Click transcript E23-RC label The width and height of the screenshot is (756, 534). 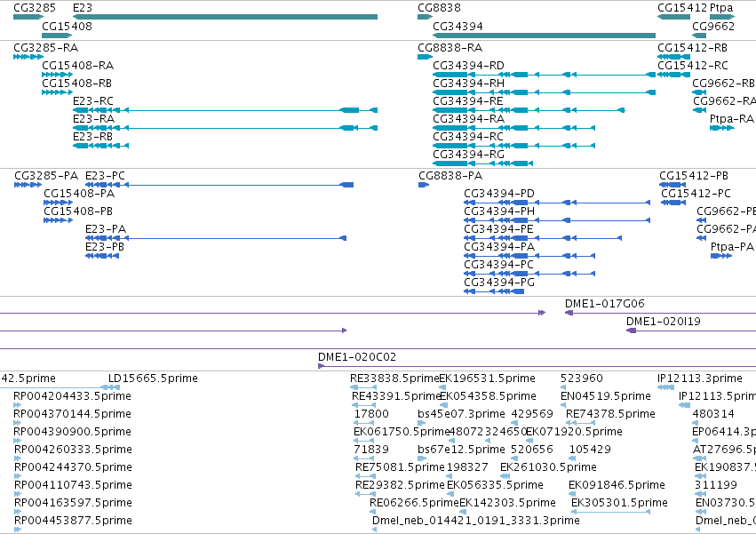point(93,100)
